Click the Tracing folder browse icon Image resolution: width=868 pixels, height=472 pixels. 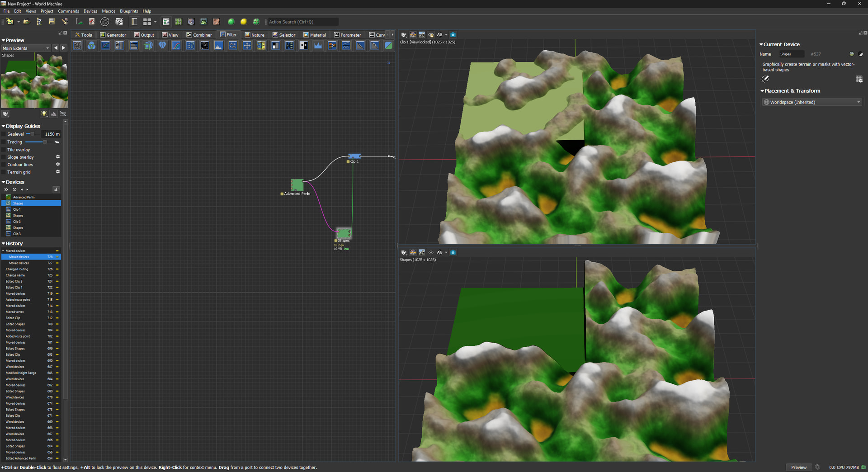pos(57,142)
